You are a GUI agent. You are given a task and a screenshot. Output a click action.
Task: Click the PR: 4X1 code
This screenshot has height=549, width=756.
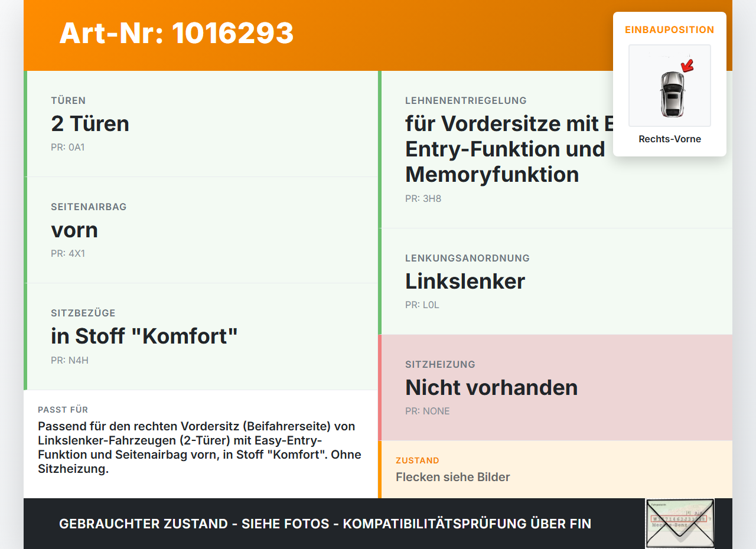pyautogui.click(x=68, y=253)
